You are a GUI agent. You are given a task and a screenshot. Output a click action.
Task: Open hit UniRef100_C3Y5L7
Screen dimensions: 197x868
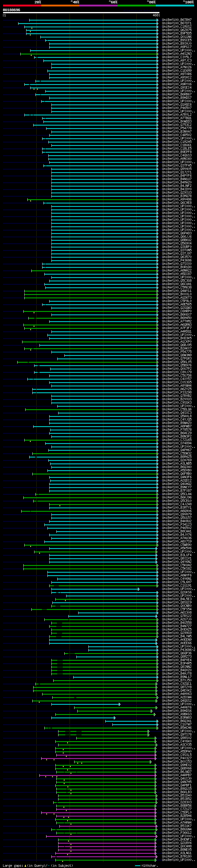(177, 57)
